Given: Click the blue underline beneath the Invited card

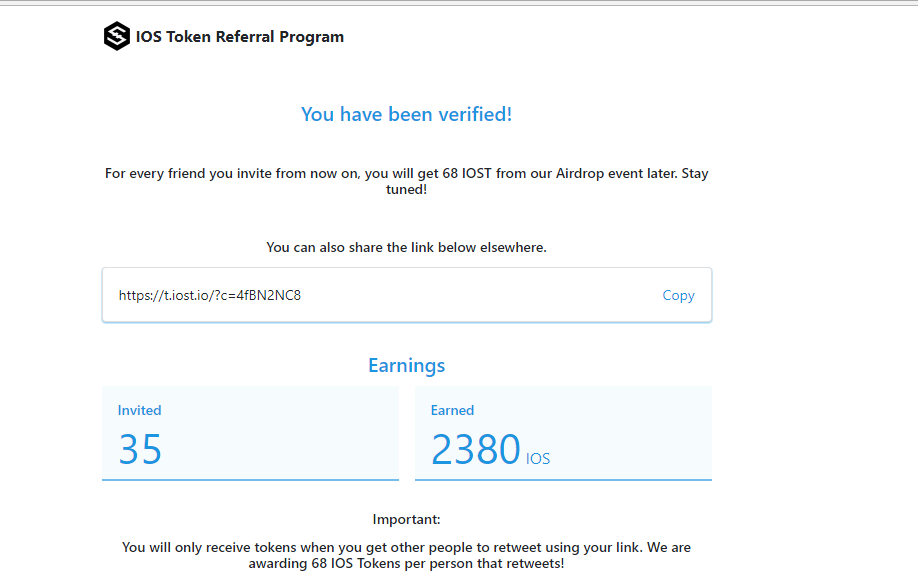Looking at the screenshot, I should (x=250, y=479).
